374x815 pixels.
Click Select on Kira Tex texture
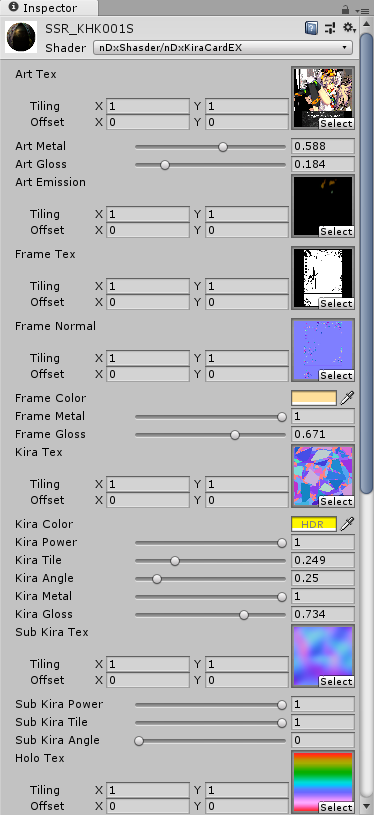[x=336, y=502]
